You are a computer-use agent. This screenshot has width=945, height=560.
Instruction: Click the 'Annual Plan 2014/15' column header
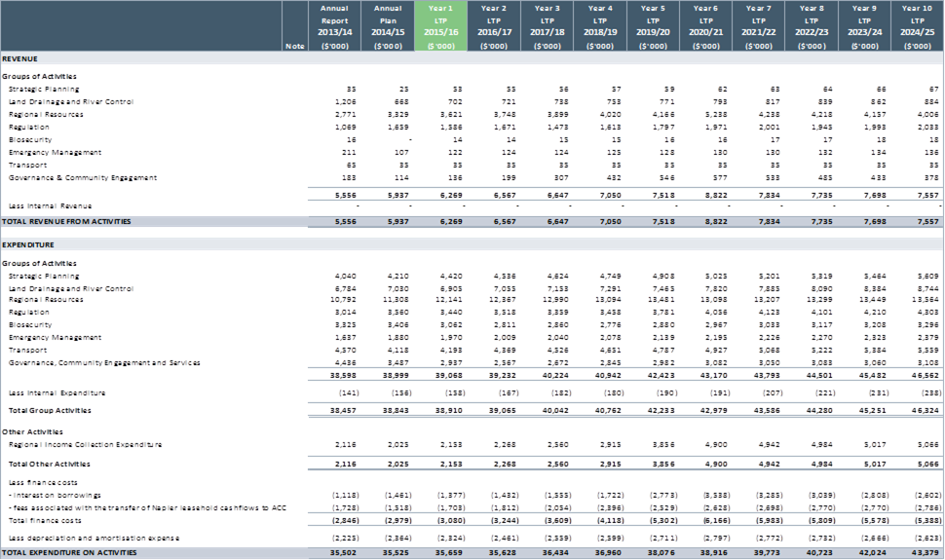pyautogui.click(x=388, y=26)
